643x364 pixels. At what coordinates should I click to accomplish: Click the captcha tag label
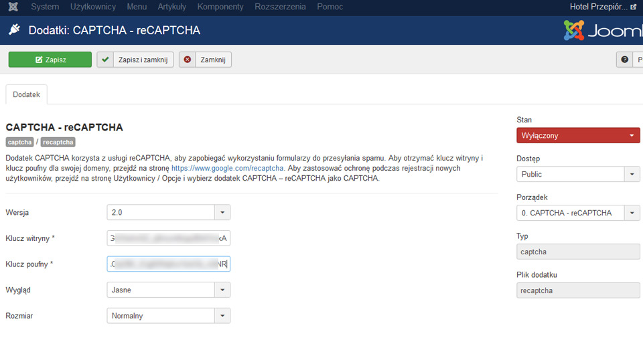19,142
